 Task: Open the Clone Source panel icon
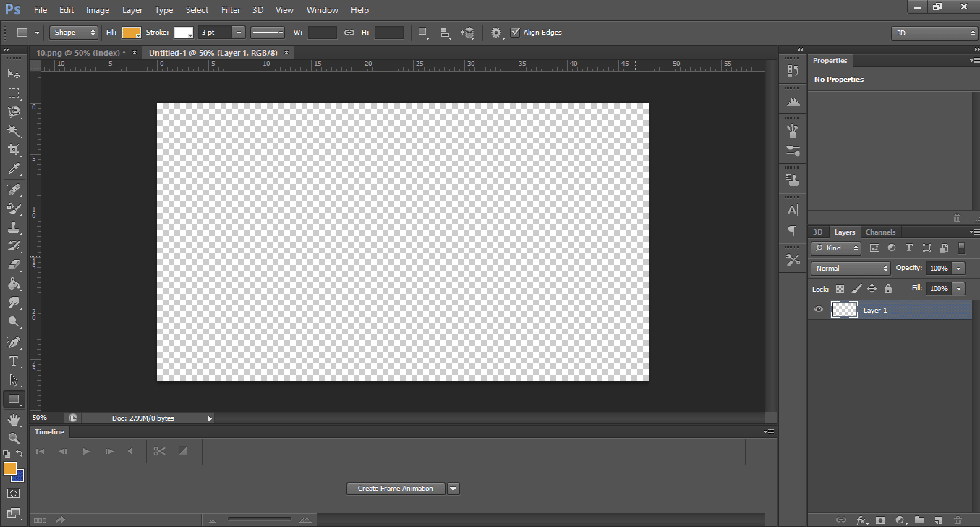pyautogui.click(x=793, y=179)
